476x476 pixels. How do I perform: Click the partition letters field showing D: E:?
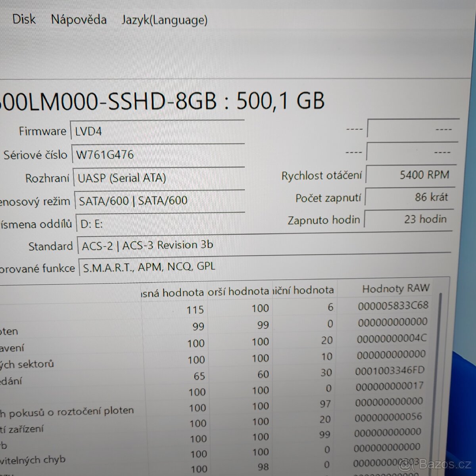(159, 223)
